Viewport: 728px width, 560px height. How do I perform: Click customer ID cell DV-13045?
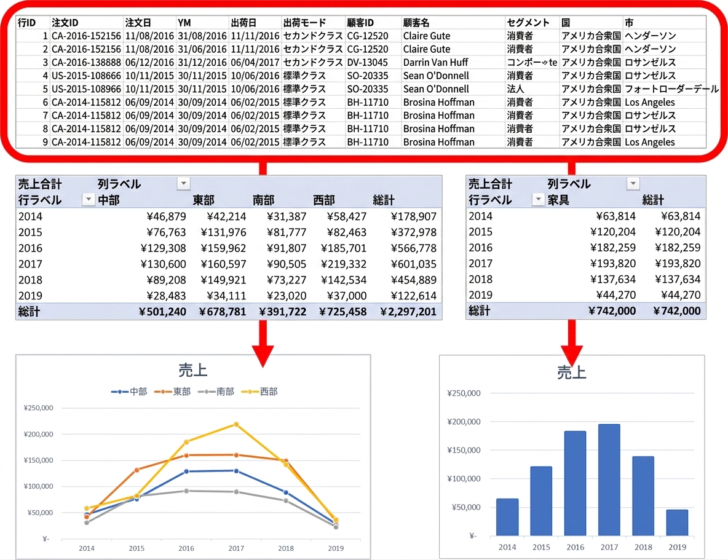[373, 62]
